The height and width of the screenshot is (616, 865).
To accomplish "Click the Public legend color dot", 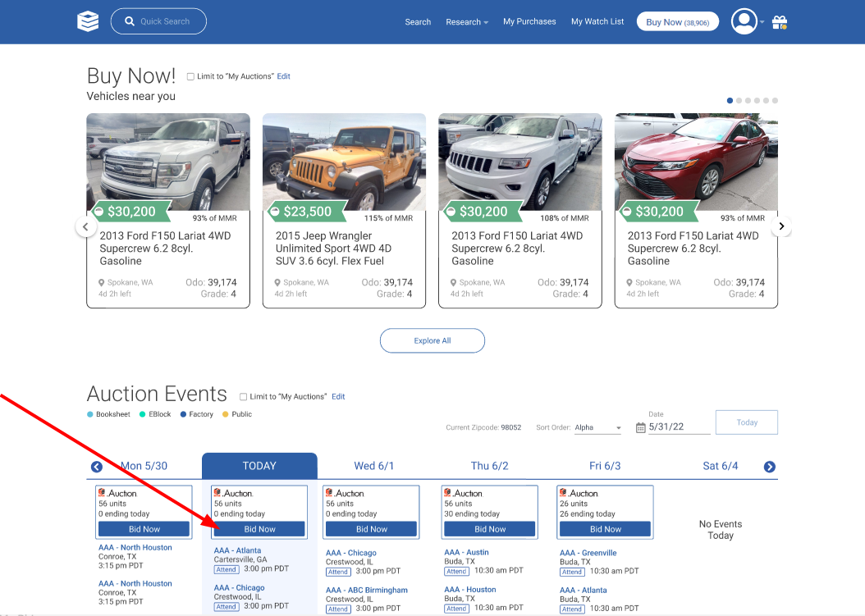I will (225, 414).
